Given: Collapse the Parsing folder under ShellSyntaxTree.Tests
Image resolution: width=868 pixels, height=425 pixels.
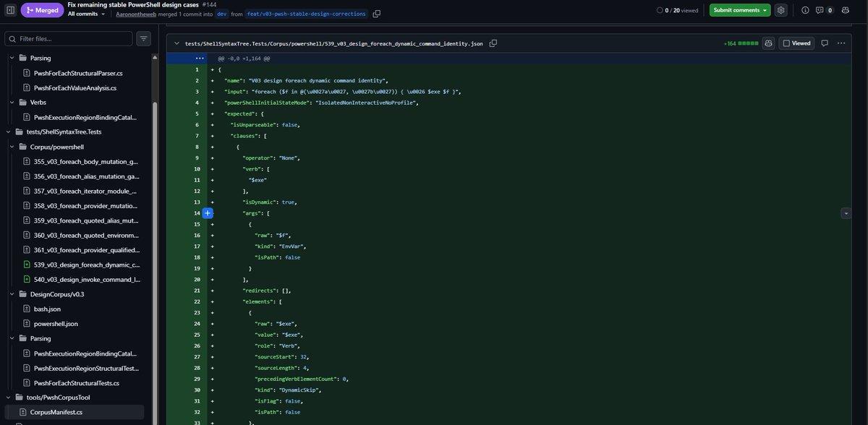Looking at the screenshot, I should [x=12, y=338].
